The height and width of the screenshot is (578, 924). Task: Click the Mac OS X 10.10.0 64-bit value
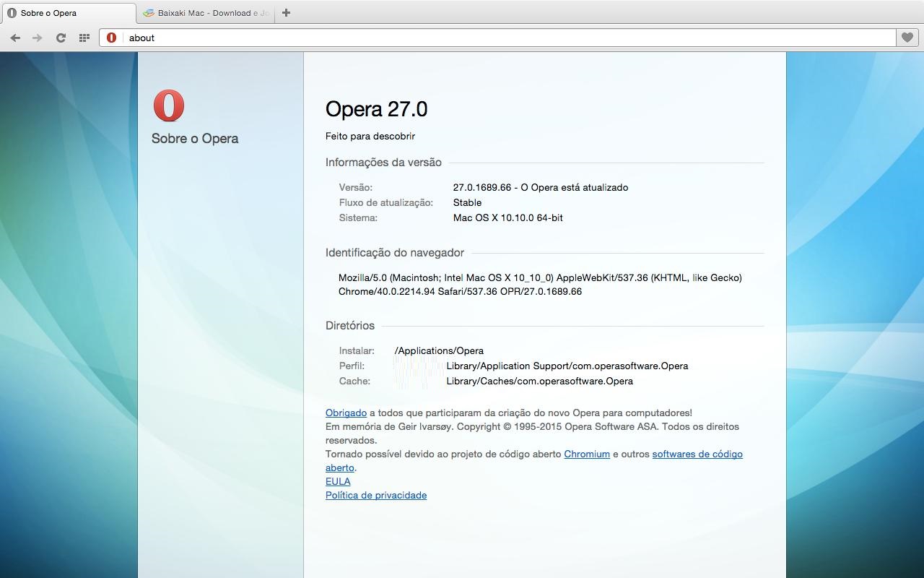pos(508,217)
